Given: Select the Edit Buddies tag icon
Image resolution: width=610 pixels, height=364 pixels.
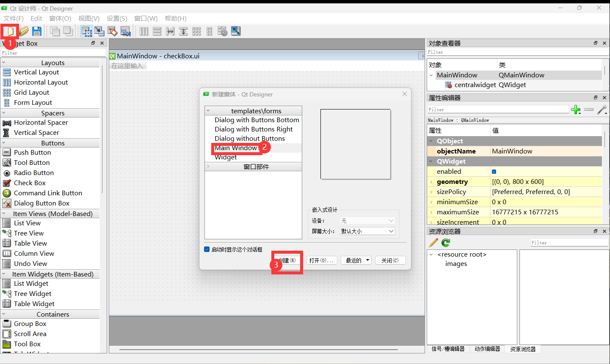Looking at the screenshot, I should [x=112, y=31].
